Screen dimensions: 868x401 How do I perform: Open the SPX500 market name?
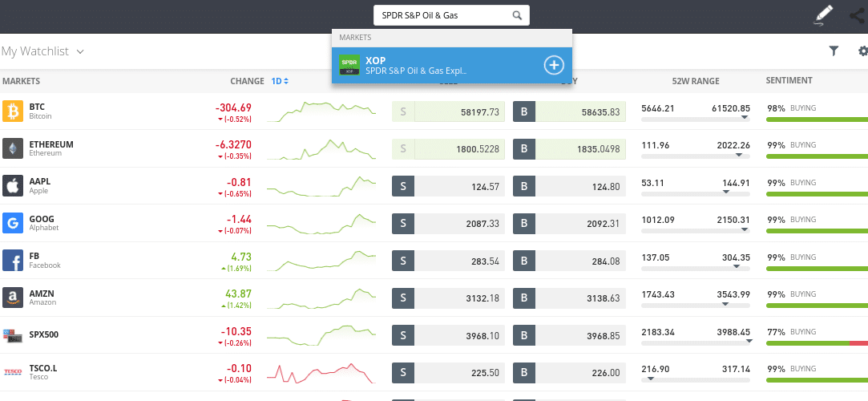pyautogui.click(x=44, y=334)
